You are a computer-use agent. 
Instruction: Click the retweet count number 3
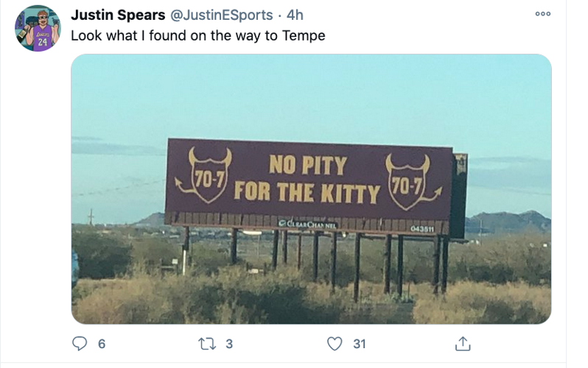228,343
